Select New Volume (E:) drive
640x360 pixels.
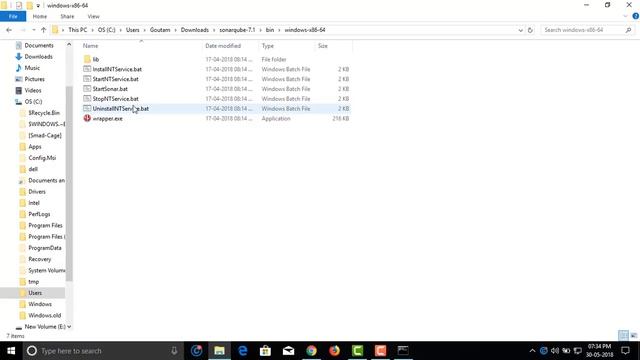click(x=45, y=327)
